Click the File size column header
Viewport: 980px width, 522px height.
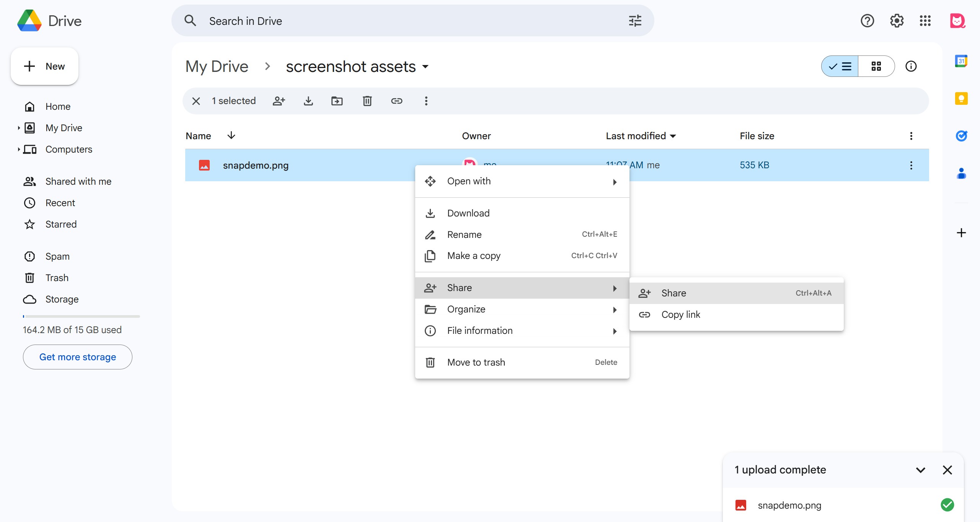(757, 136)
